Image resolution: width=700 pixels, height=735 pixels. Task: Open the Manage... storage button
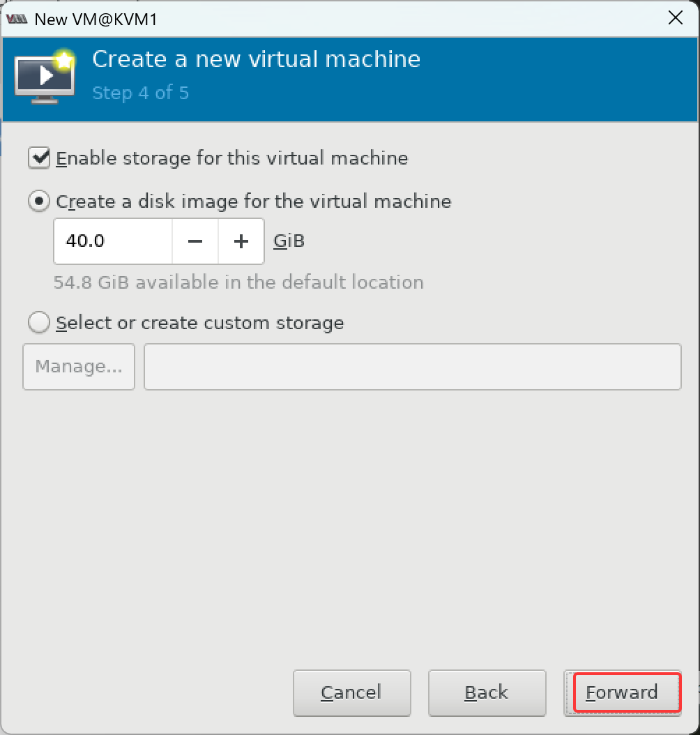79,367
